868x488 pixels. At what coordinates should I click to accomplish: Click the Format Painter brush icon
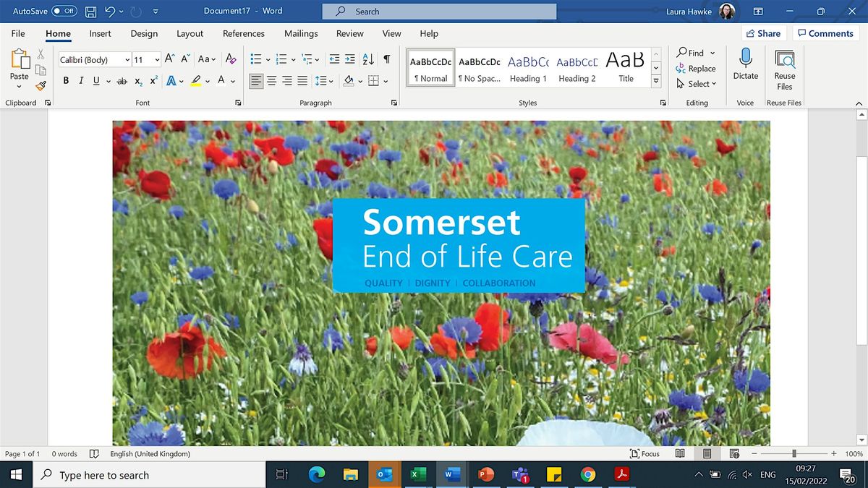point(41,85)
